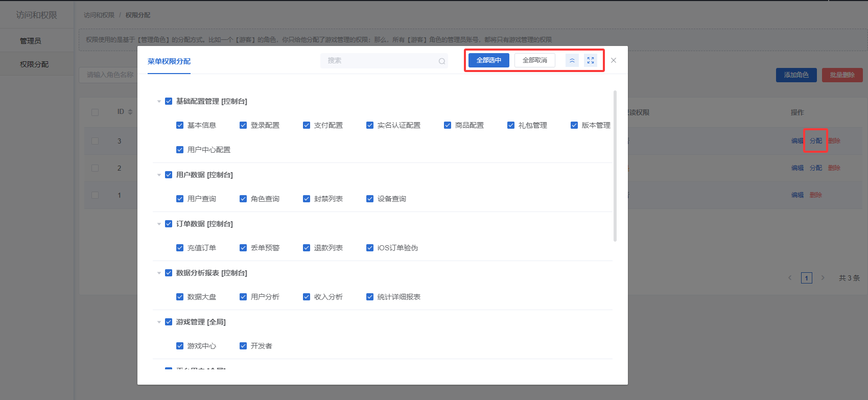Click the dialog vertical scrollbar

coord(615,166)
